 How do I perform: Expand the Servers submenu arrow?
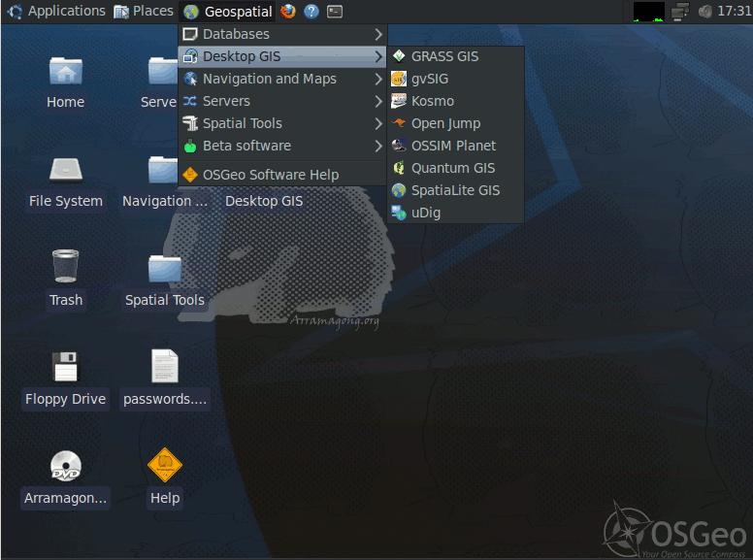coord(378,101)
